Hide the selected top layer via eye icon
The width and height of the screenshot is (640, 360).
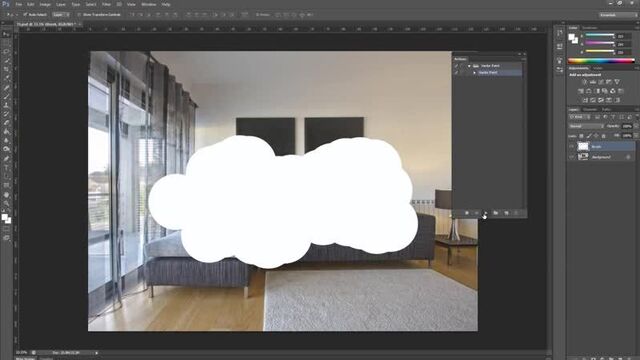(x=571, y=146)
